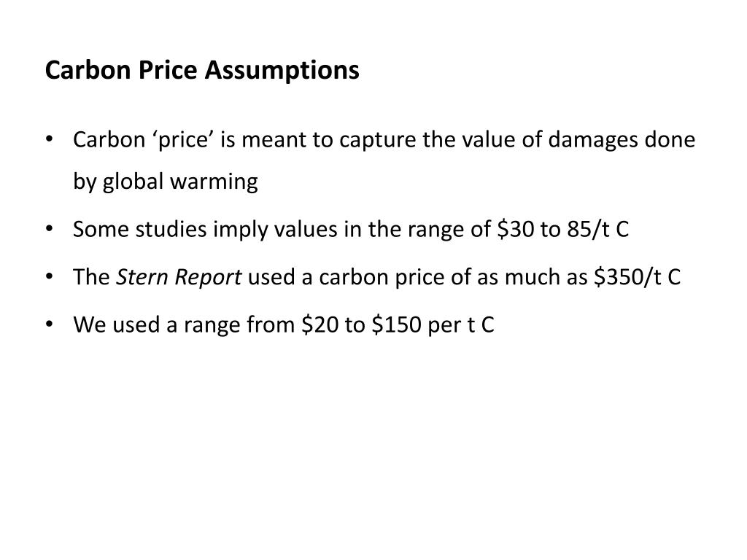This screenshot has height=560, width=747.
Task: Click the '$150 per t C' text
Action: (433, 324)
